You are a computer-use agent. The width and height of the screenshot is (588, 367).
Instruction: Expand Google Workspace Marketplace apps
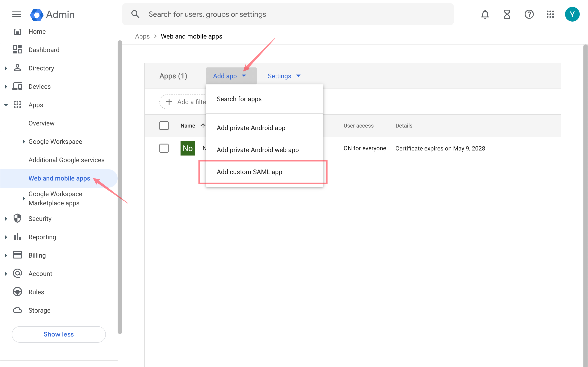coord(24,199)
